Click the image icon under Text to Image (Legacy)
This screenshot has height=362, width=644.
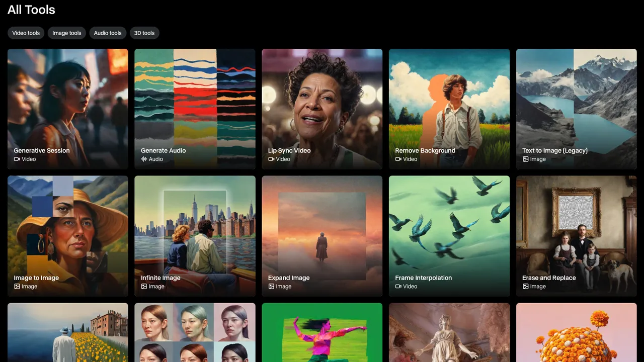coord(525,159)
